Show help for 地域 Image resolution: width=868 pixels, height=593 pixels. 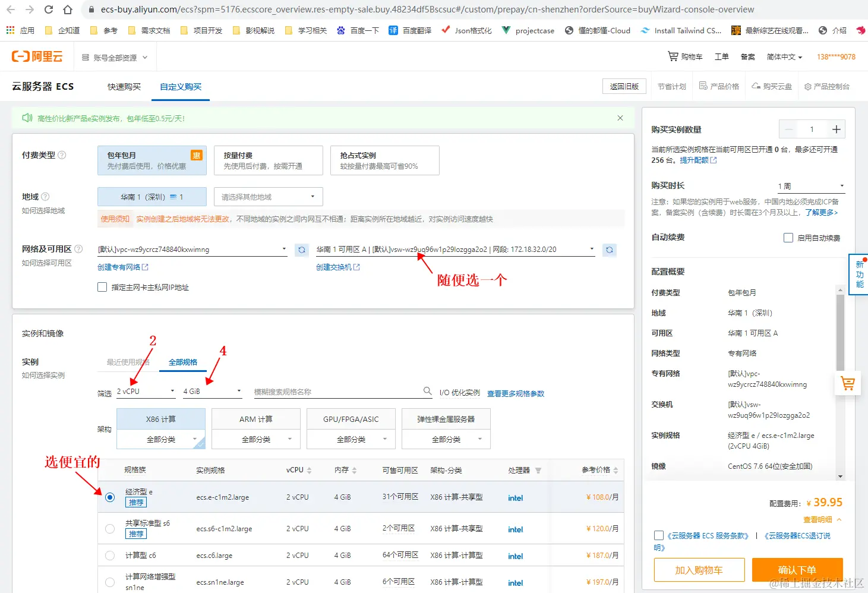coord(46,197)
